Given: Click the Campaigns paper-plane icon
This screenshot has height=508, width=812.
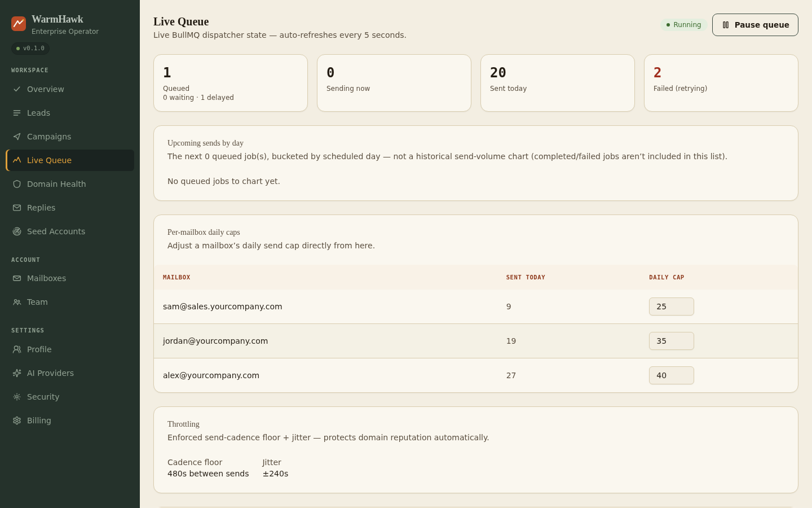Looking at the screenshot, I should point(17,137).
